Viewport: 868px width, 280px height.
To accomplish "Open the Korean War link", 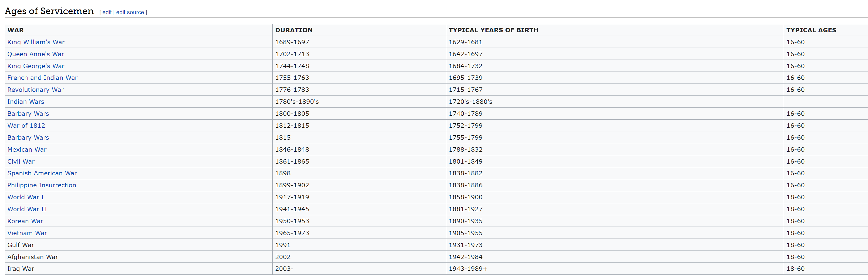I will click(25, 221).
